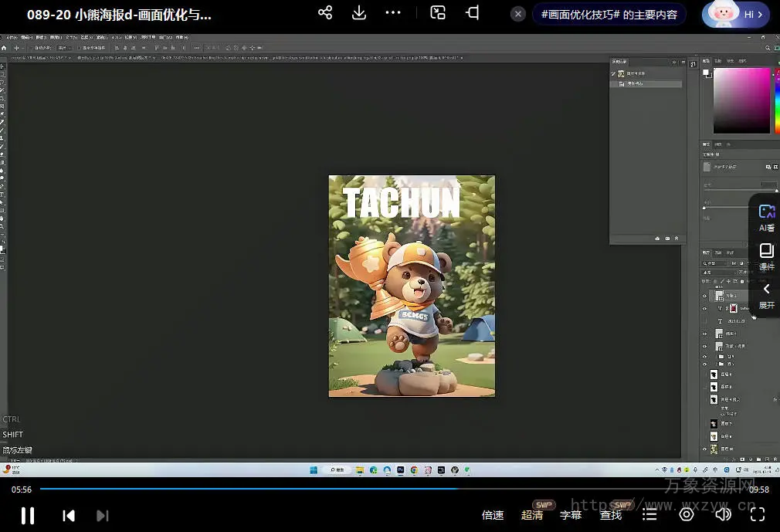This screenshot has width=780, height=532.
Task: Close the AI topic suggestion pill
Action: [x=519, y=14]
